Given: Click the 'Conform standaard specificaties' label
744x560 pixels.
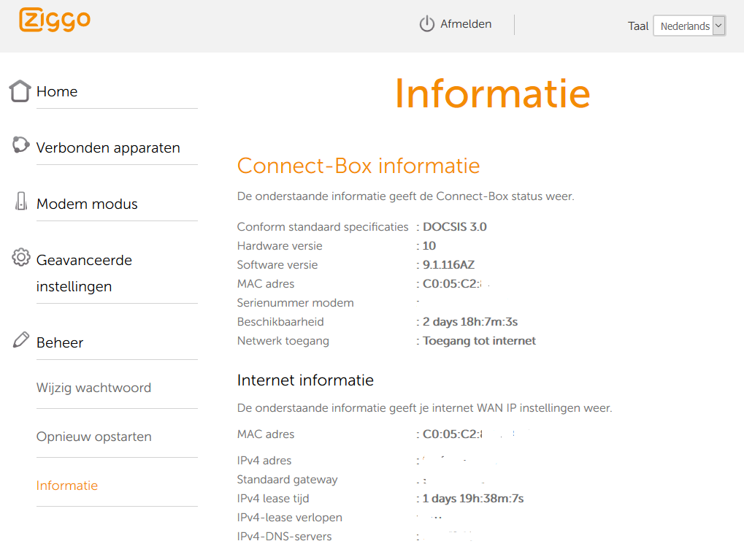Looking at the screenshot, I should [323, 227].
